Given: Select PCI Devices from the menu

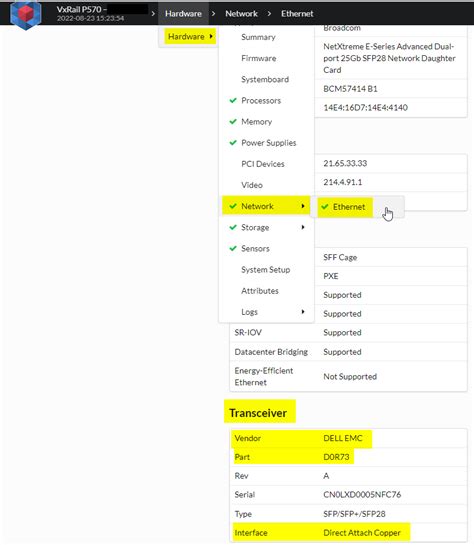Looking at the screenshot, I should point(263,164).
